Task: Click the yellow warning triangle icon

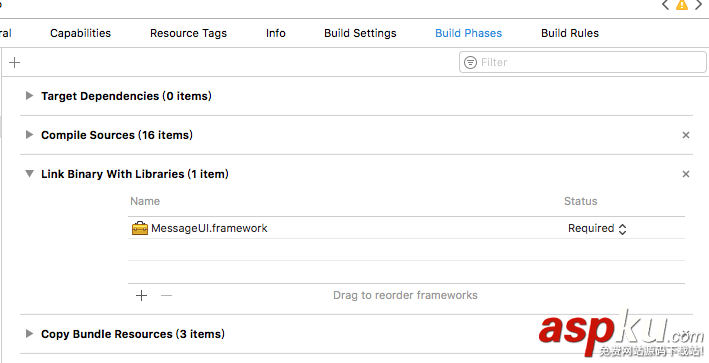Action: coord(681,5)
